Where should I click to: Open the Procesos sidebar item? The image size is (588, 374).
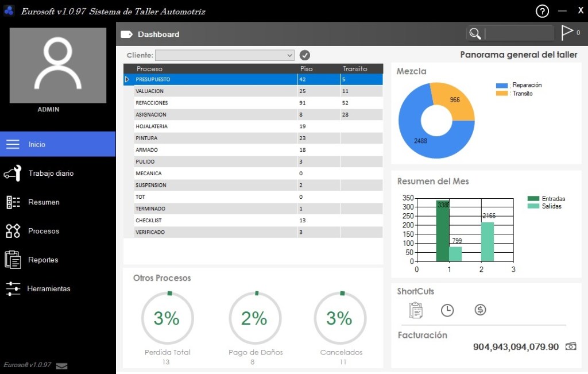click(x=57, y=231)
